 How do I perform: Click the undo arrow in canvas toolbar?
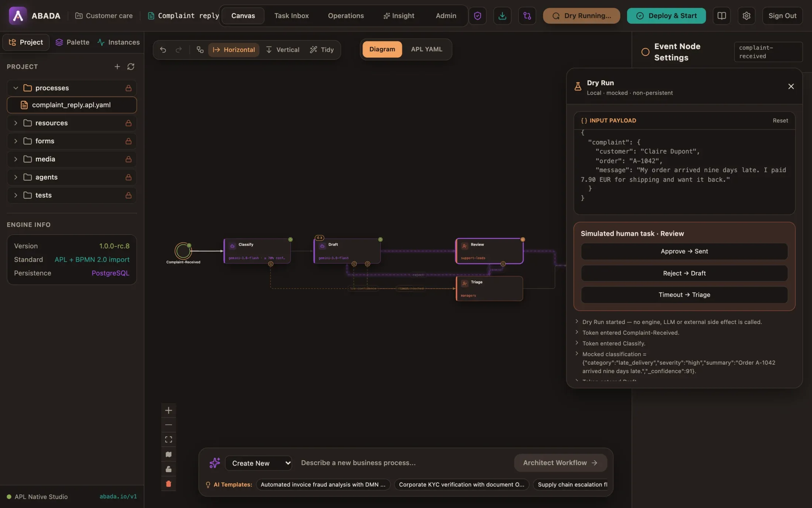[163, 50]
